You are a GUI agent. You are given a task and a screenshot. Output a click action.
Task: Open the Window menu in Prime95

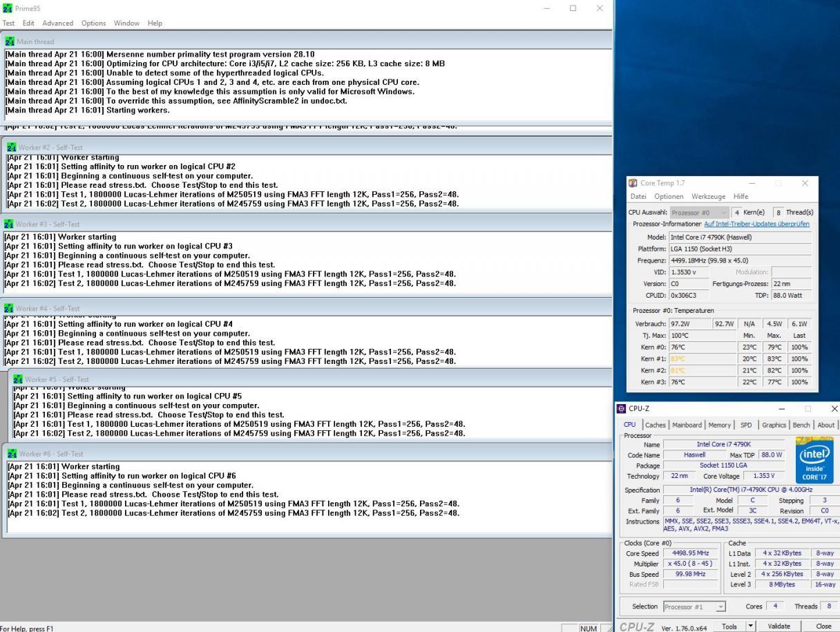click(126, 23)
